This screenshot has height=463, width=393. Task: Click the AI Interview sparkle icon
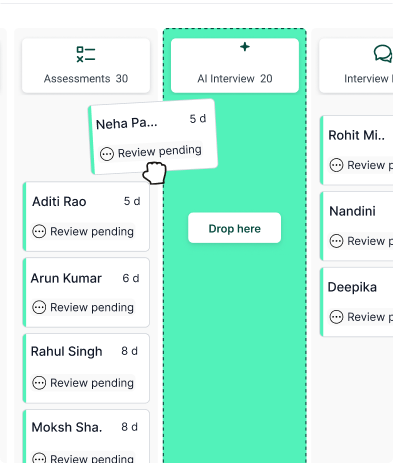(x=245, y=47)
